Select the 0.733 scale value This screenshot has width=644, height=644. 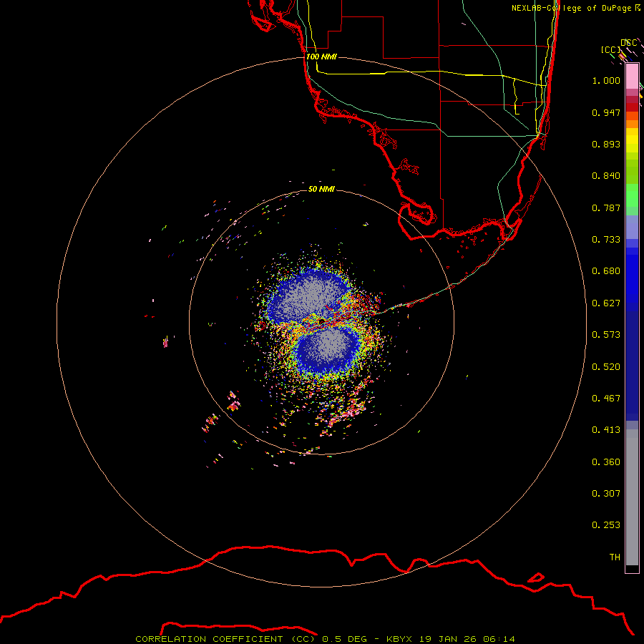click(x=606, y=240)
